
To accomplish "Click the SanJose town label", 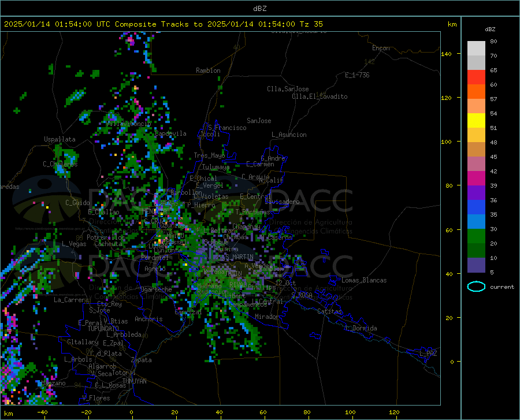I will (x=259, y=121).
